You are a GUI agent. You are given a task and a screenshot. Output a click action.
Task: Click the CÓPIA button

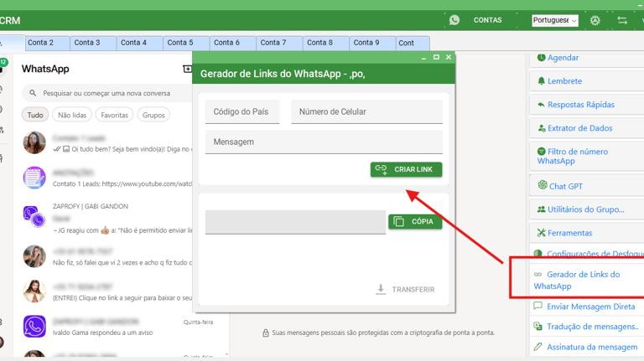[x=415, y=221]
